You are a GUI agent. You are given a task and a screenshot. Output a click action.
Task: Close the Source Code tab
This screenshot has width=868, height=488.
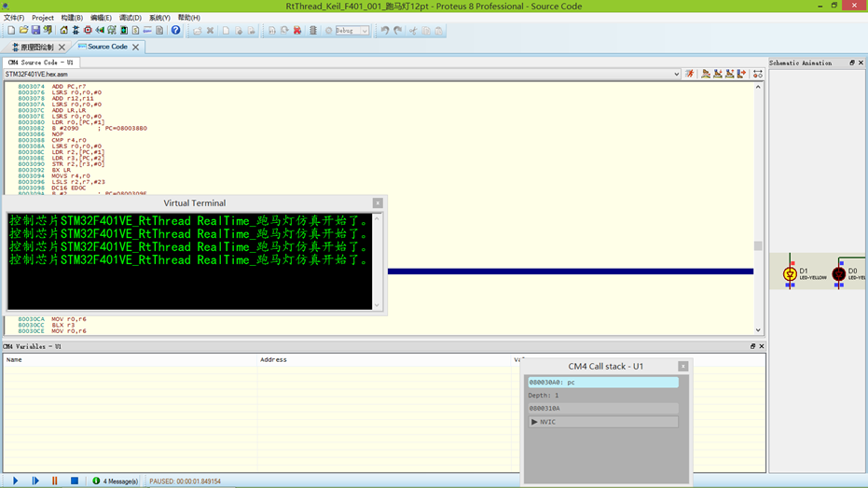coord(135,47)
